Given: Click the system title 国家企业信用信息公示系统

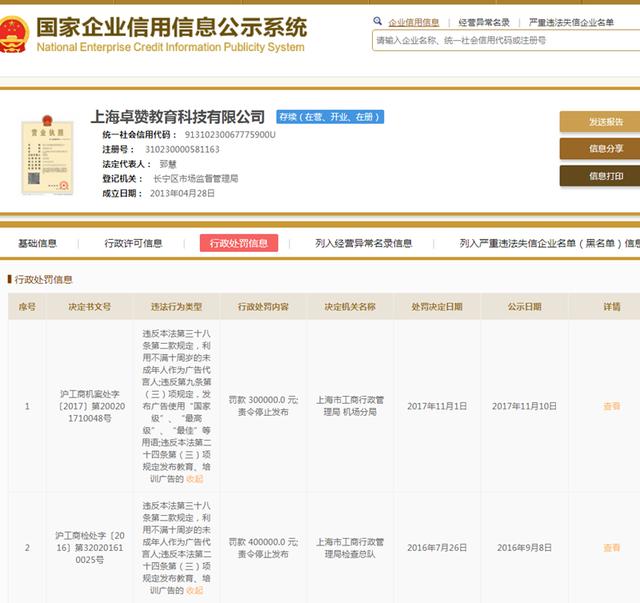Looking at the screenshot, I should (x=170, y=27).
